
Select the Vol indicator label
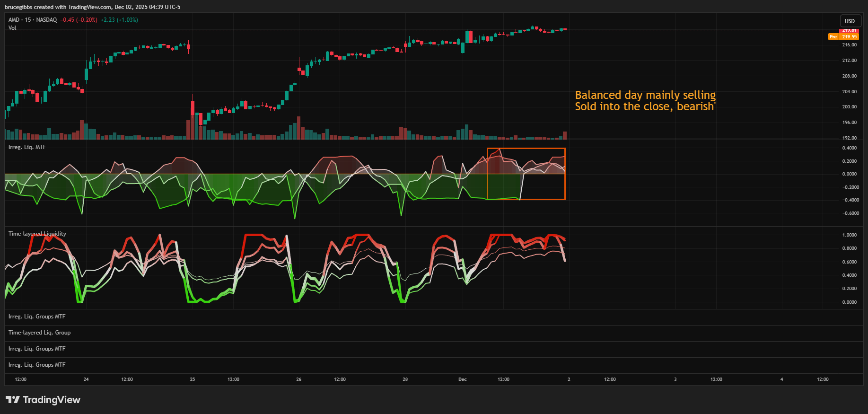12,28
